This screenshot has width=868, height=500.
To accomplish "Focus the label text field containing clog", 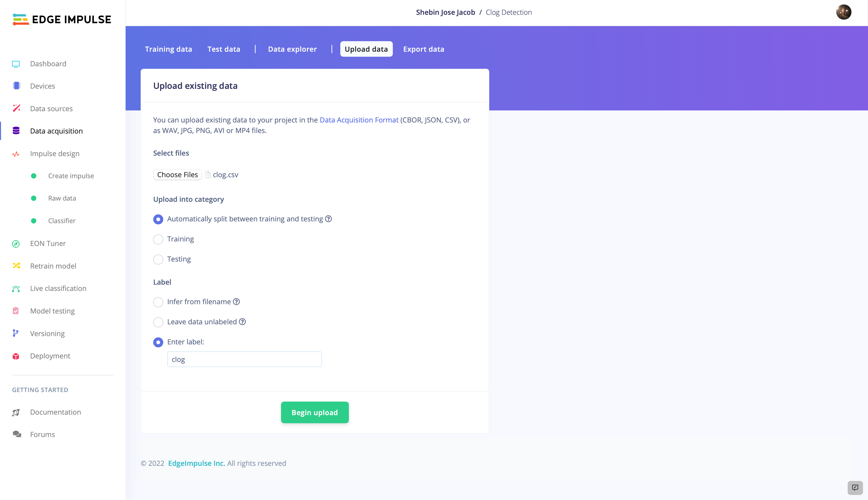I will pyautogui.click(x=244, y=359).
